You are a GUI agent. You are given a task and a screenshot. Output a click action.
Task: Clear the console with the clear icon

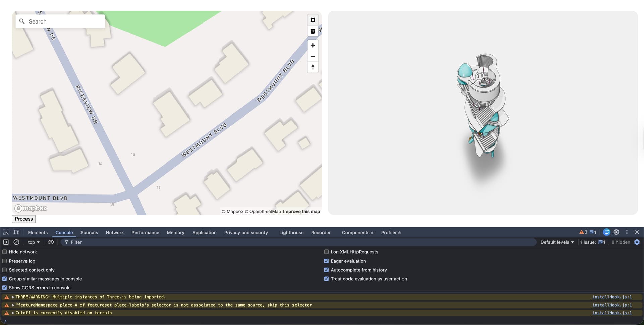16,242
